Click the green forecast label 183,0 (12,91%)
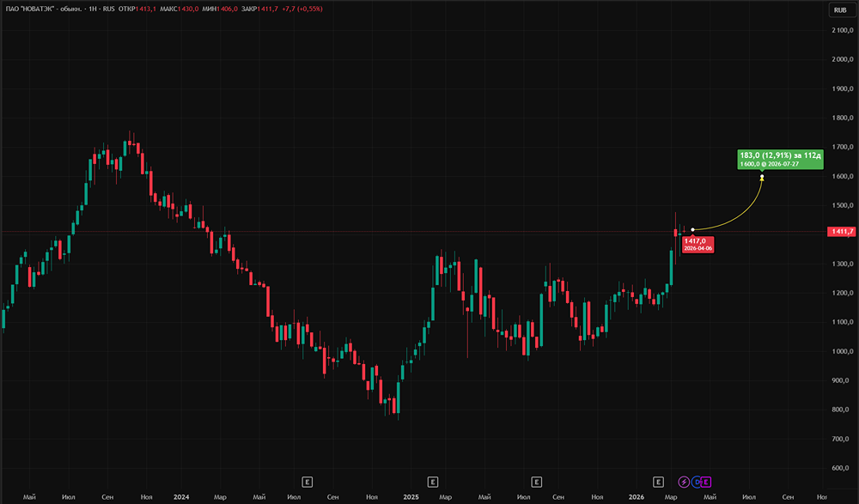 point(780,160)
